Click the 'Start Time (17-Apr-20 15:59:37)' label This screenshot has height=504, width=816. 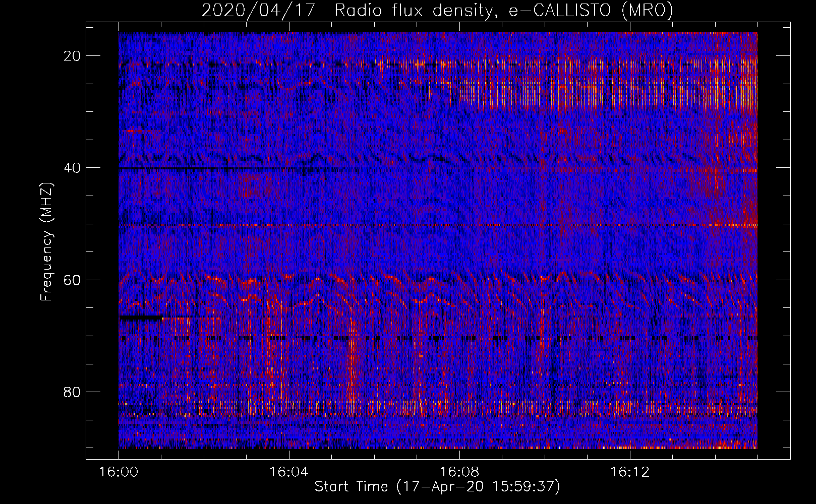point(437,487)
